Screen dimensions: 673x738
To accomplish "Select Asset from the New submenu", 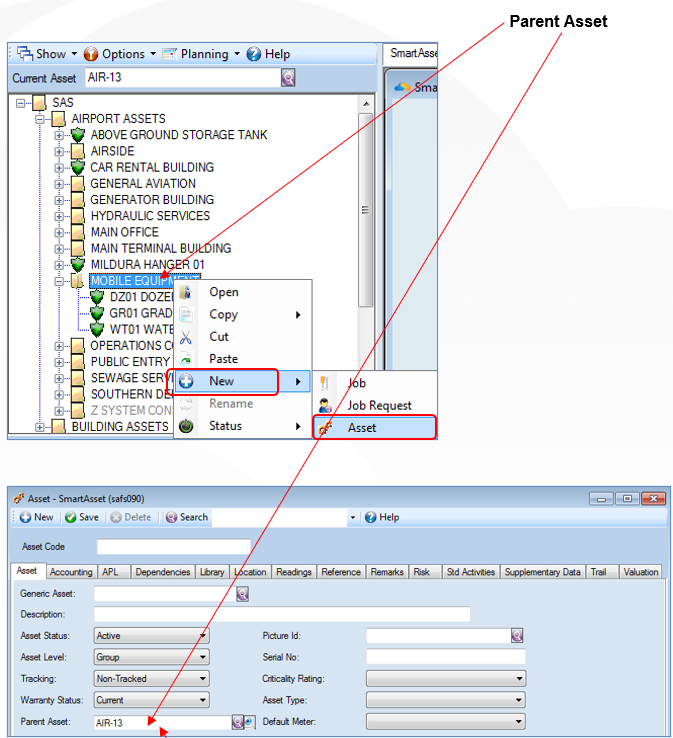I will point(361,428).
